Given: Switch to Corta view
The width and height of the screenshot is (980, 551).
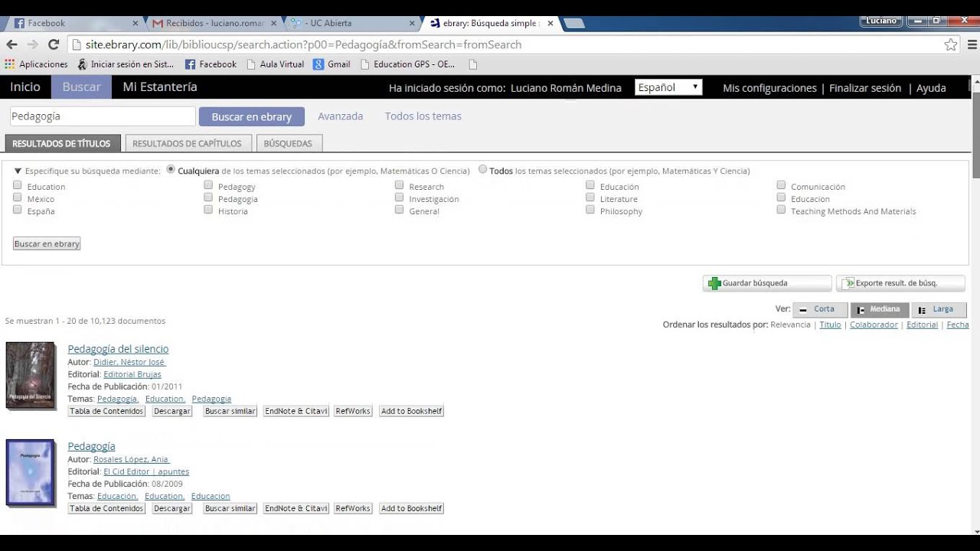Looking at the screenshot, I should pos(820,309).
